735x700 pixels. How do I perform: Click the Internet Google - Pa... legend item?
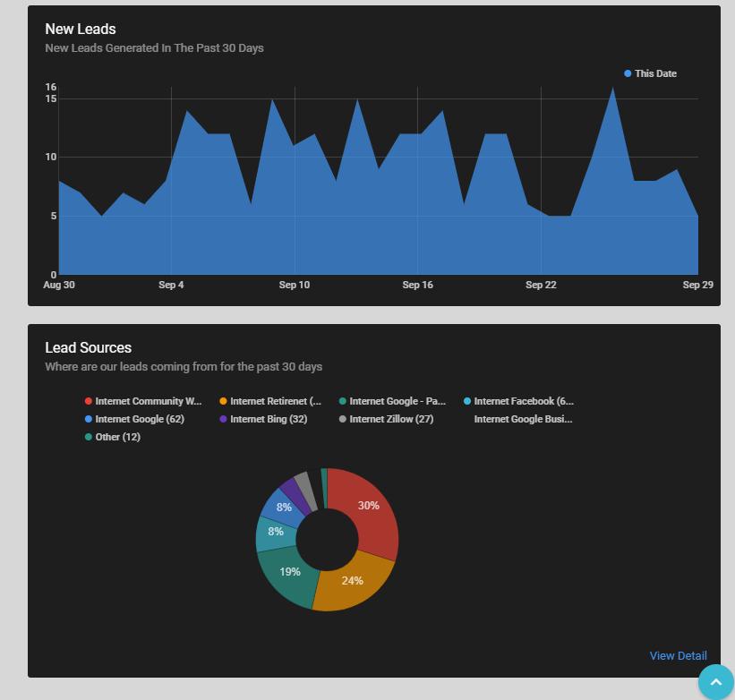392,401
